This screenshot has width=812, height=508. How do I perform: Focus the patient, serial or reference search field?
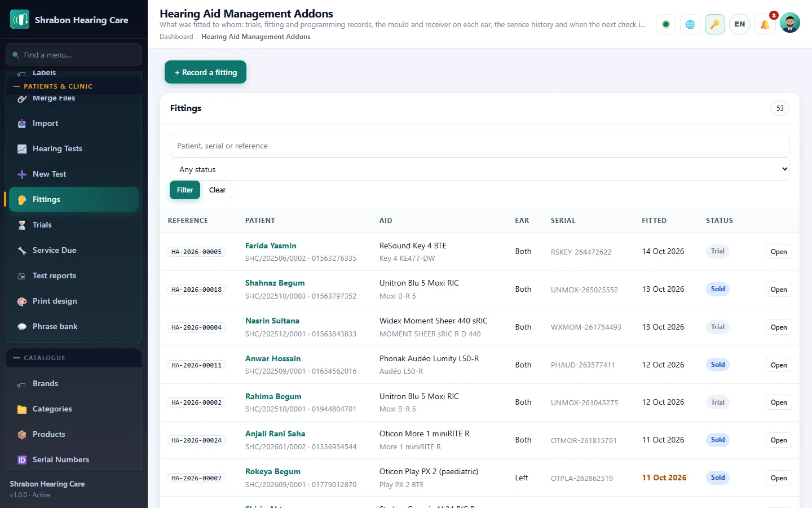[x=480, y=146]
